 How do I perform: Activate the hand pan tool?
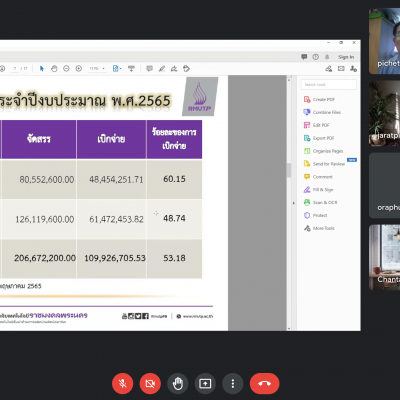pyautogui.click(x=54, y=69)
